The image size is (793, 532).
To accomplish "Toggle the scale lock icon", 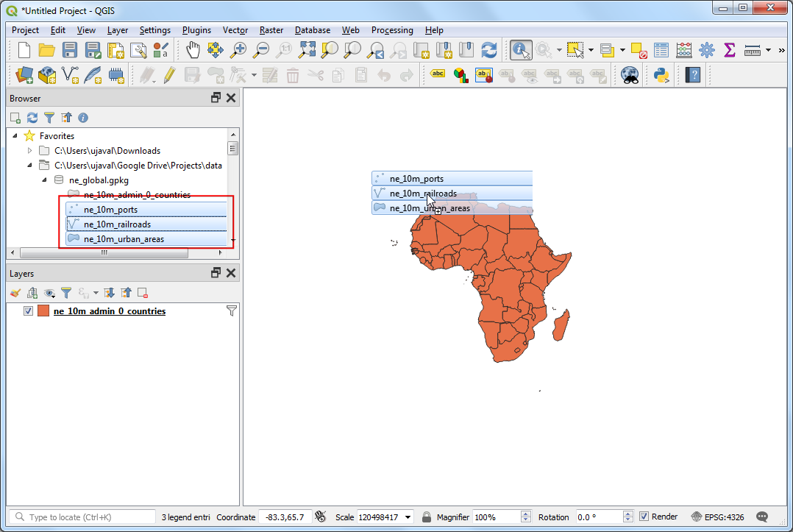I will [x=427, y=517].
